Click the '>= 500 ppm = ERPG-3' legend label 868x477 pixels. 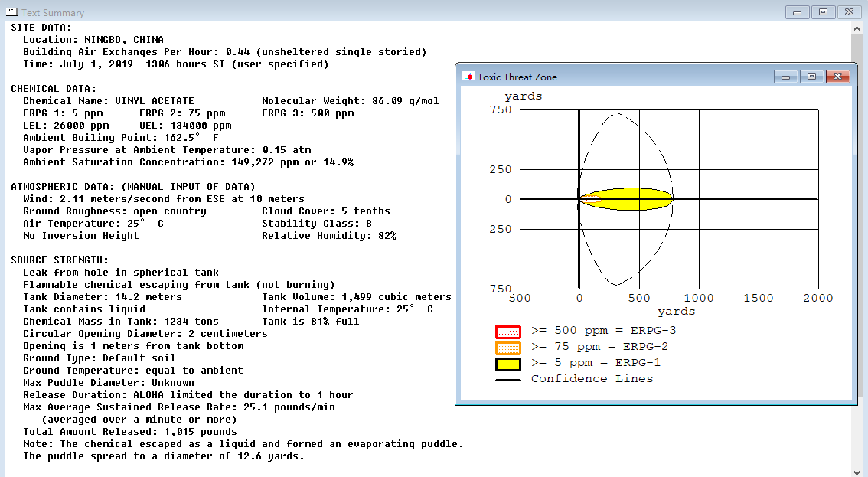tap(603, 330)
